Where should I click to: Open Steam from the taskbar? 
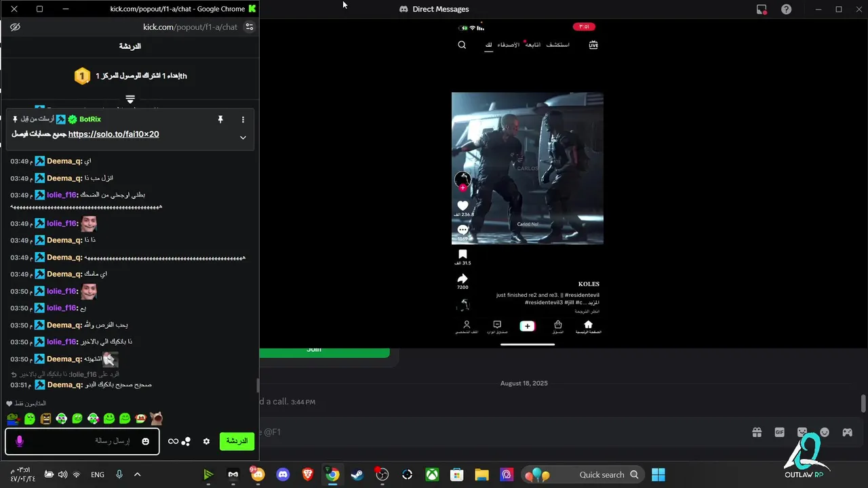357,474
